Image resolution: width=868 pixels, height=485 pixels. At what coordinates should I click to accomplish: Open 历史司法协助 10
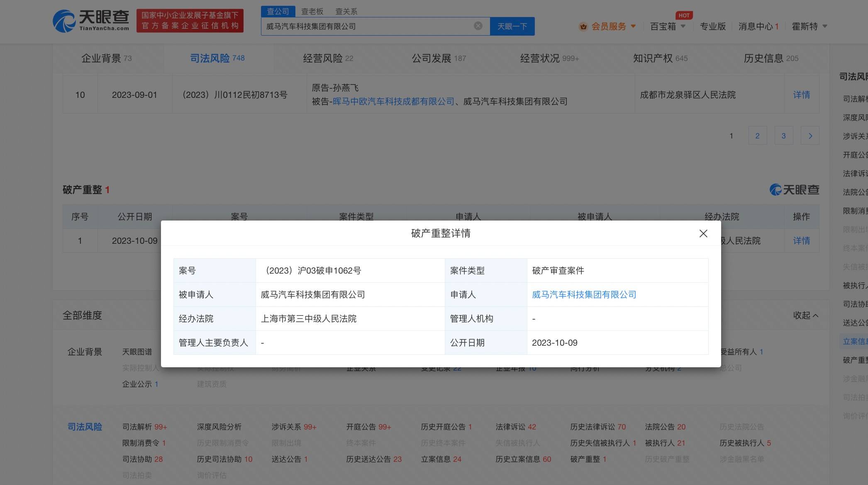point(224,459)
